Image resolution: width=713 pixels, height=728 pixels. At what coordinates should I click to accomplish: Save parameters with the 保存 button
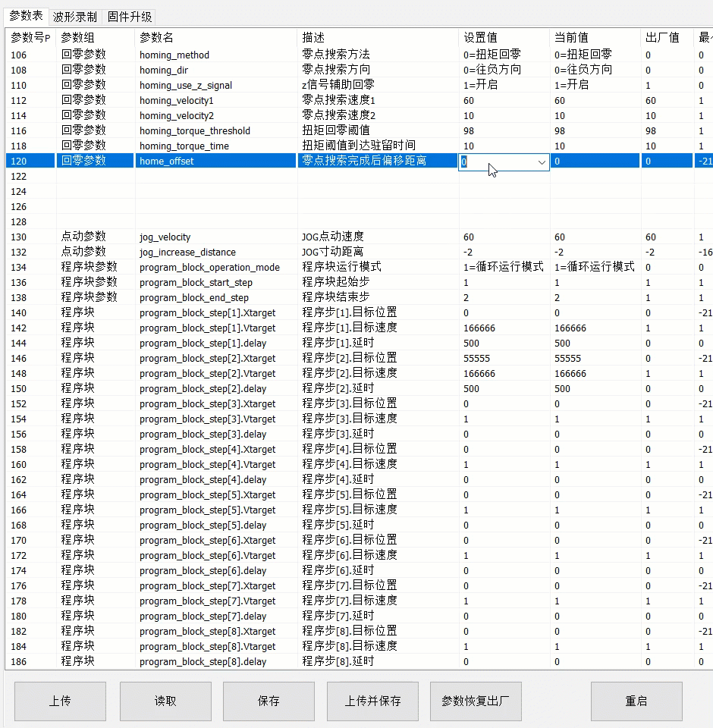point(269,701)
